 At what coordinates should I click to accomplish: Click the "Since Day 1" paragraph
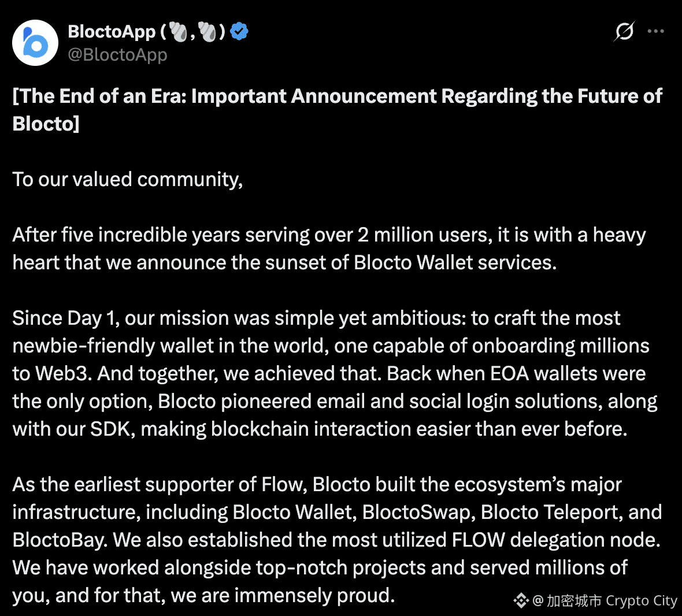(x=335, y=373)
